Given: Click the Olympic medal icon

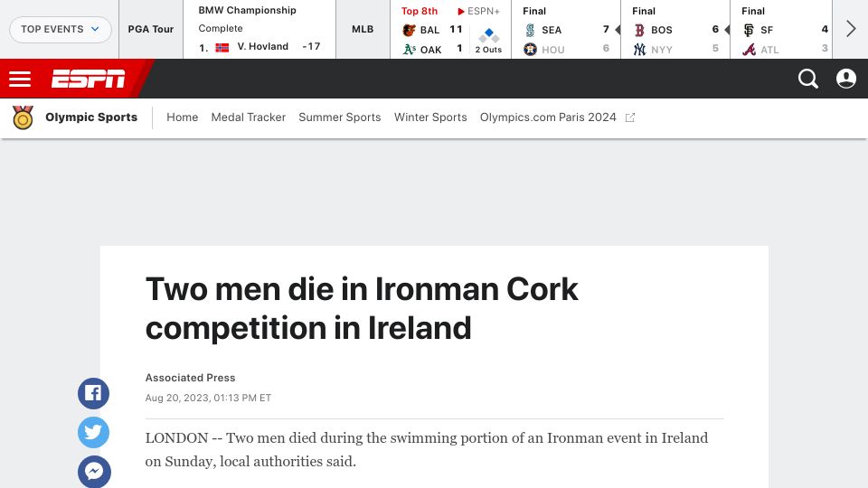Looking at the screenshot, I should (23, 117).
